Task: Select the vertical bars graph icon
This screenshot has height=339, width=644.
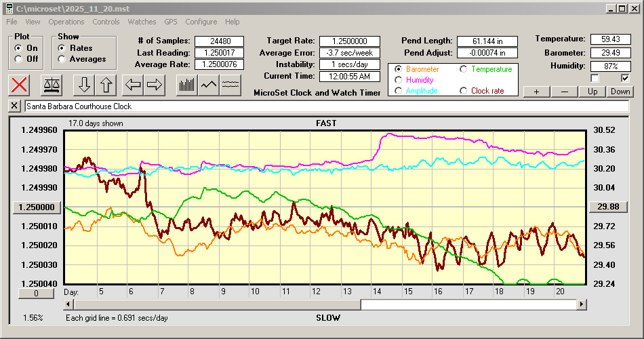Action: 186,85
